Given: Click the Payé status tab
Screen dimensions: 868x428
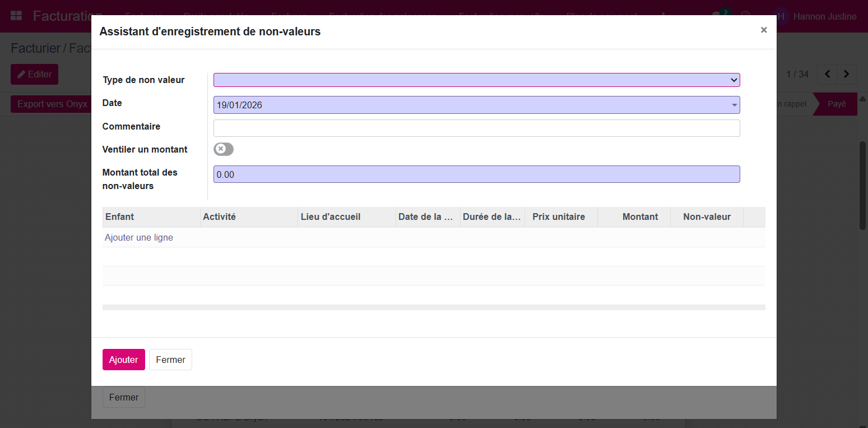Looking at the screenshot, I should (837, 104).
